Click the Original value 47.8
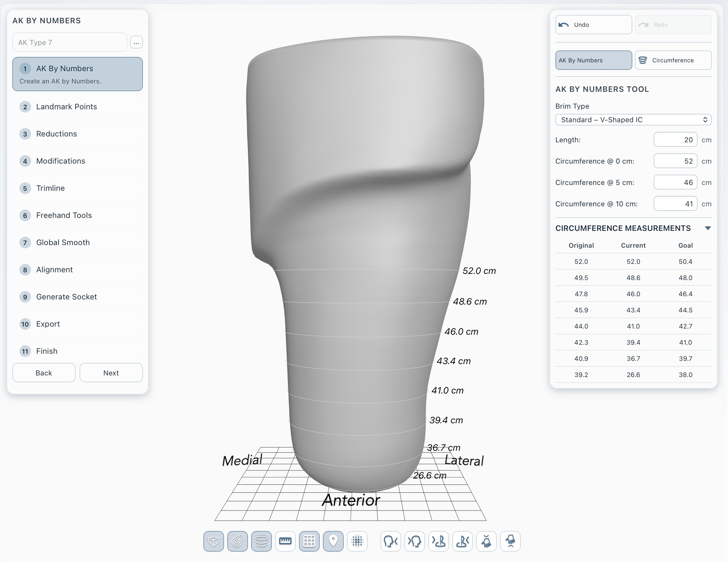728x562 pixels. coord(581,294)
